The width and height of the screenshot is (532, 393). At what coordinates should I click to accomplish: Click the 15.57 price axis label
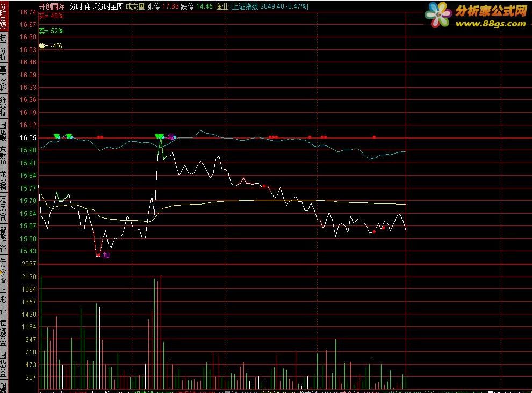28,226
